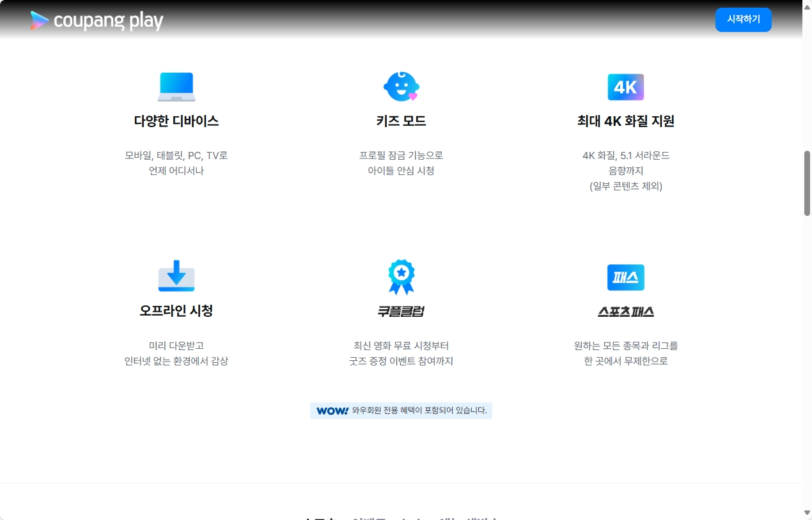Image resolution: width=812 pixels, height=520 pixels.
Task: Click the text '한 곳에서 무제한으로'
Action: pyautogui.click(x=626, y=361)
